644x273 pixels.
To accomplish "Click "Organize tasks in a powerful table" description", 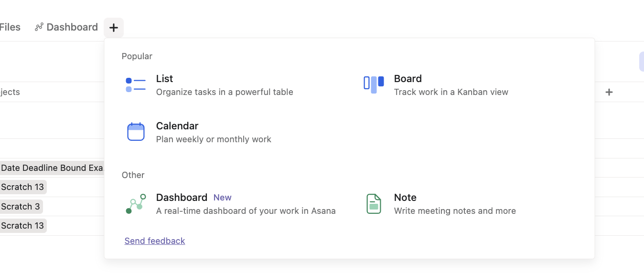I will coord(225,92).
